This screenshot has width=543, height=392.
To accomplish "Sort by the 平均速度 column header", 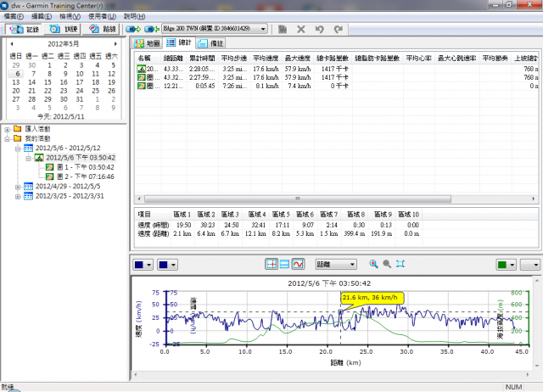I will 266,59.
